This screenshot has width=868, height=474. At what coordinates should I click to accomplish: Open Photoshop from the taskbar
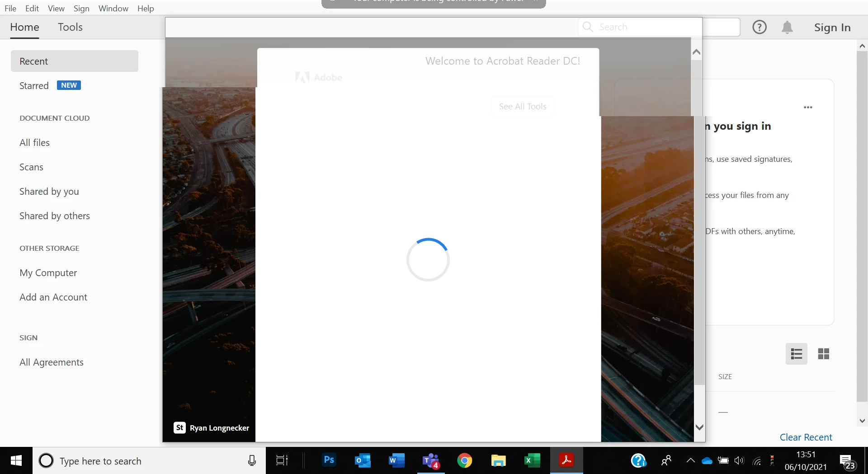pos(329,460)
